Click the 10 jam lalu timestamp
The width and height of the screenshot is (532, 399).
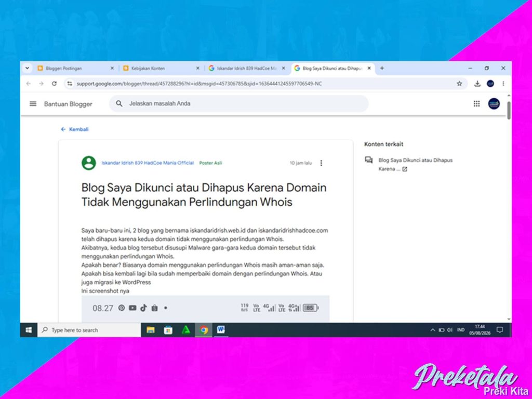(301, 163)
